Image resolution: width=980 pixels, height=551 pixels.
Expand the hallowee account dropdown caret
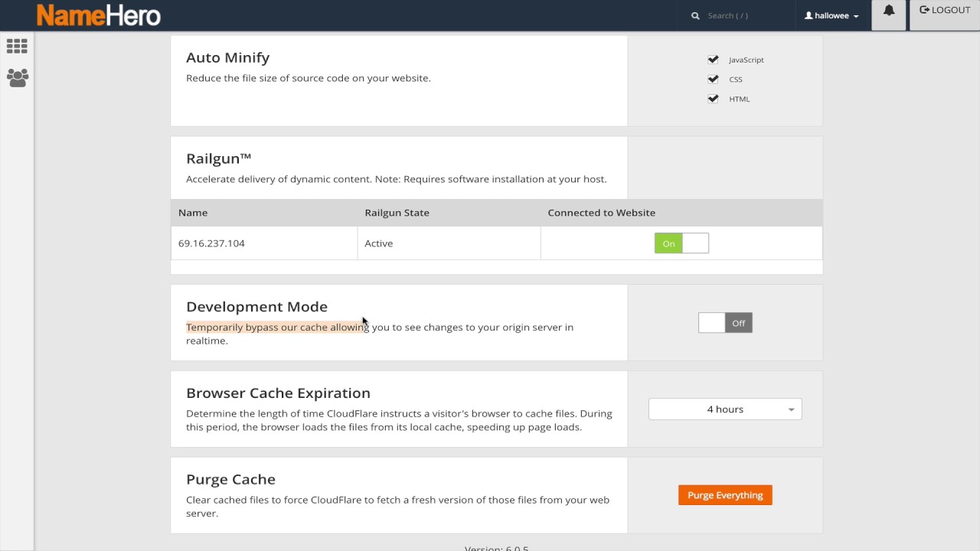coord(856,16)
